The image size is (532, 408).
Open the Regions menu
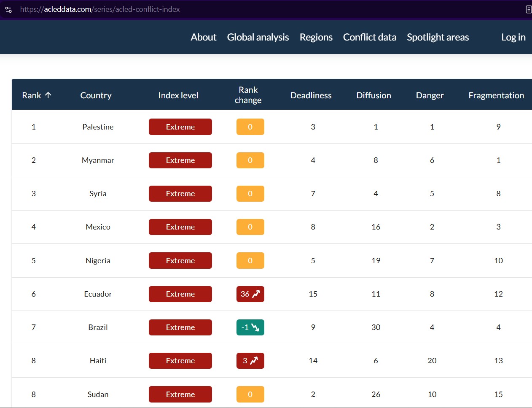tap(316, 37)
